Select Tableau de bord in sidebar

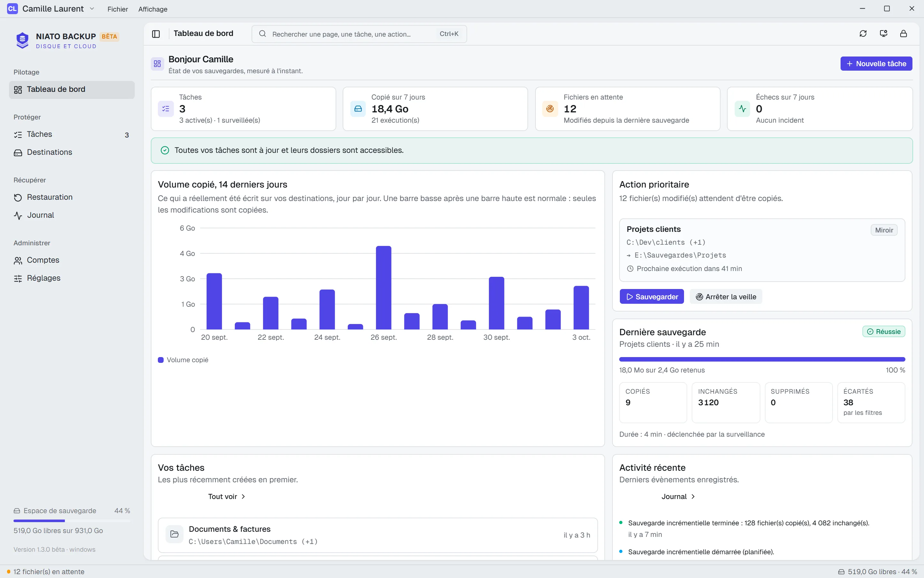click(72, 90)
